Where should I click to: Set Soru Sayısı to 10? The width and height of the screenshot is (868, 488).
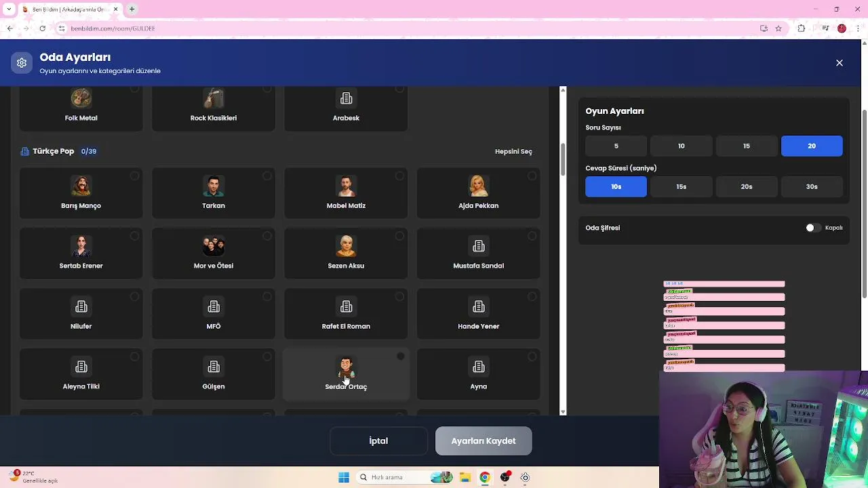coord(681,146)
